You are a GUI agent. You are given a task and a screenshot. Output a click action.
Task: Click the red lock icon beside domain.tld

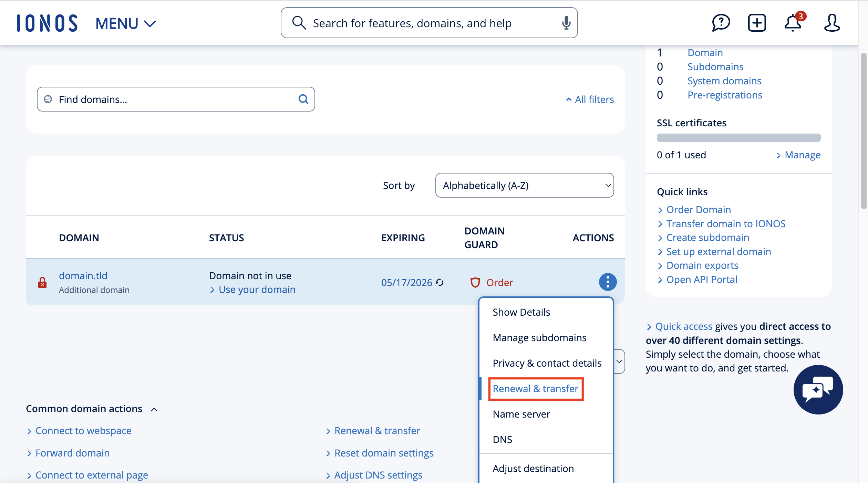[x=42, y=282]
